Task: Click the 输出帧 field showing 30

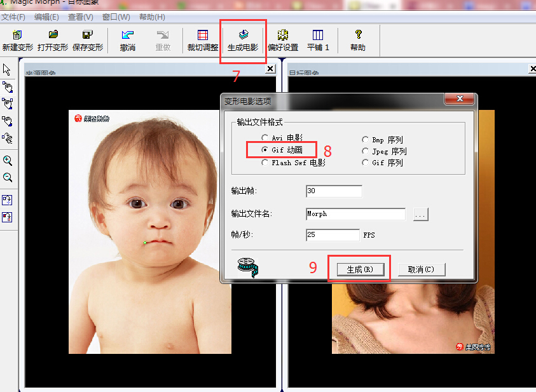Action: coord(334,191)
